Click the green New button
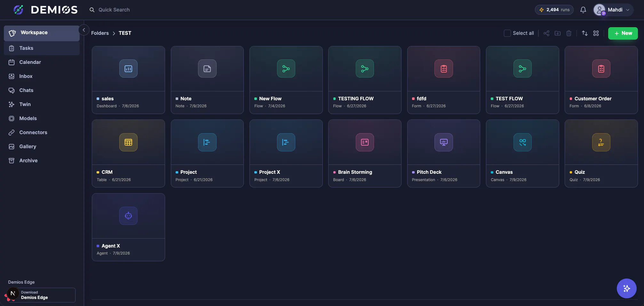 623,33
